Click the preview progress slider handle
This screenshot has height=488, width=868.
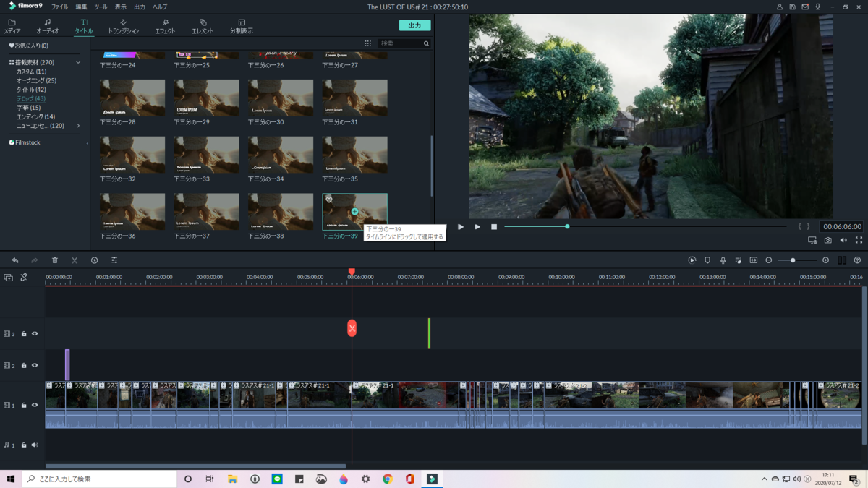567,226
